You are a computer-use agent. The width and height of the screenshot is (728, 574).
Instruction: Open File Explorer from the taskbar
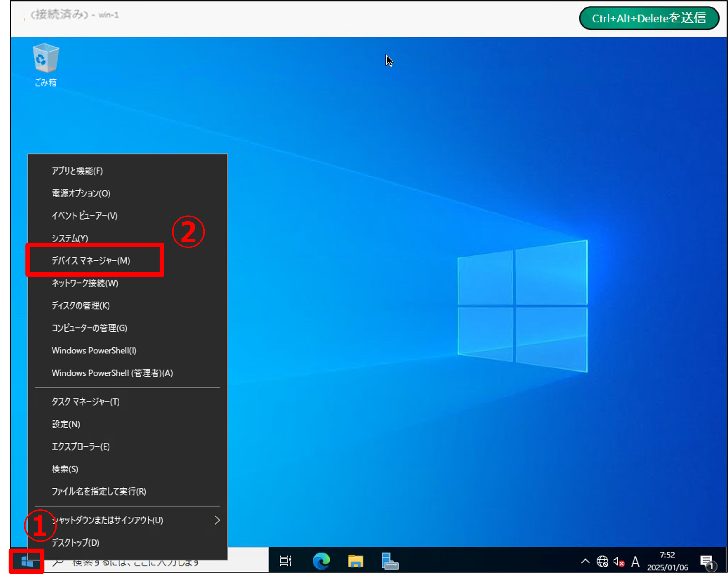pyautogui.click(x=355, y=561)
